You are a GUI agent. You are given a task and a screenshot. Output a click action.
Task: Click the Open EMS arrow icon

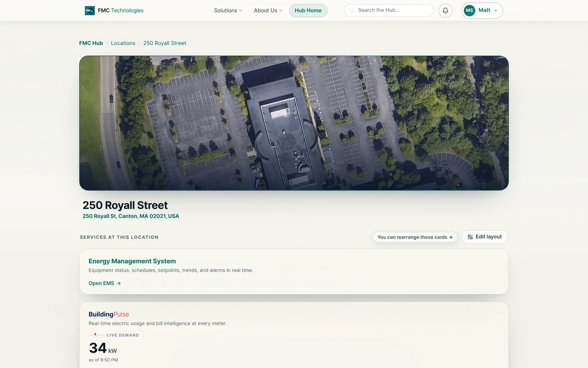click(x=119, y=283)
